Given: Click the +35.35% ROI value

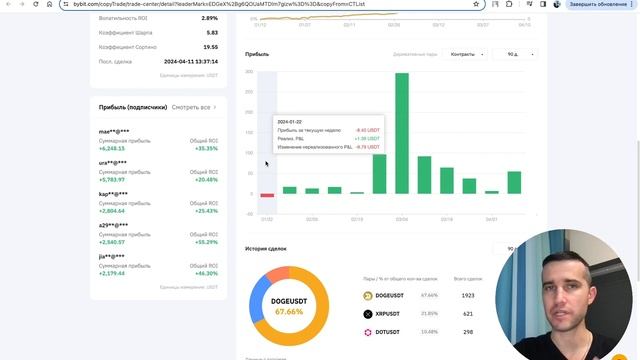Looking at the screenshot, I should [206, 149].
